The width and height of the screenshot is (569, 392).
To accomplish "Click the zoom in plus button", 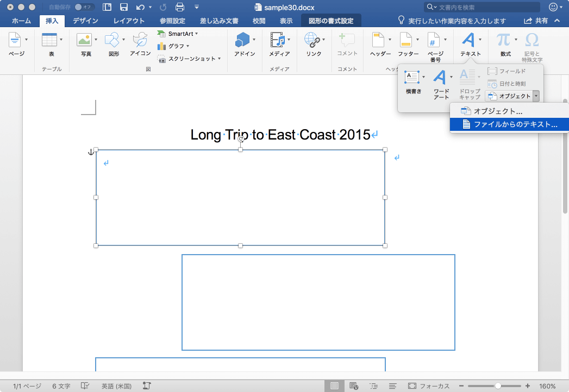I will tap(528, 386).
